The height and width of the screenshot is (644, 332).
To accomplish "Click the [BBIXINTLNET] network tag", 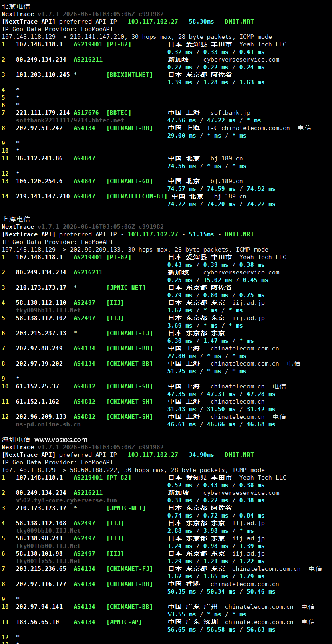I will (130, 75).
